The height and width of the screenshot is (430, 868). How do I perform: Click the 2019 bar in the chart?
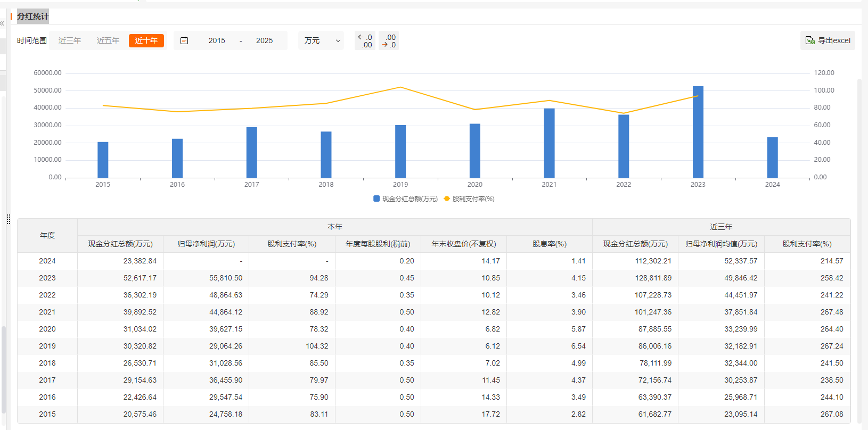[x=400, y=151]
